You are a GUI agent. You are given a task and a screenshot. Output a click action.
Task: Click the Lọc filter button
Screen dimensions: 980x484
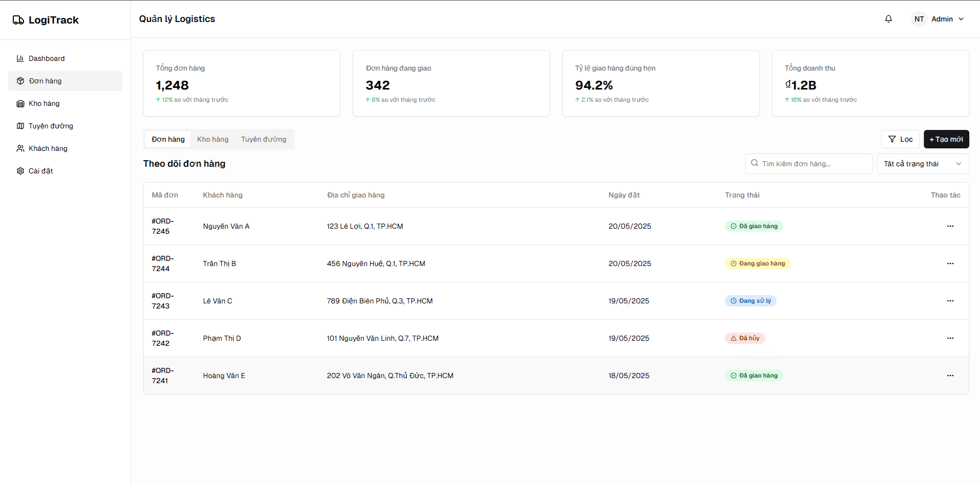pyautogui.click(x=900, y=139)
